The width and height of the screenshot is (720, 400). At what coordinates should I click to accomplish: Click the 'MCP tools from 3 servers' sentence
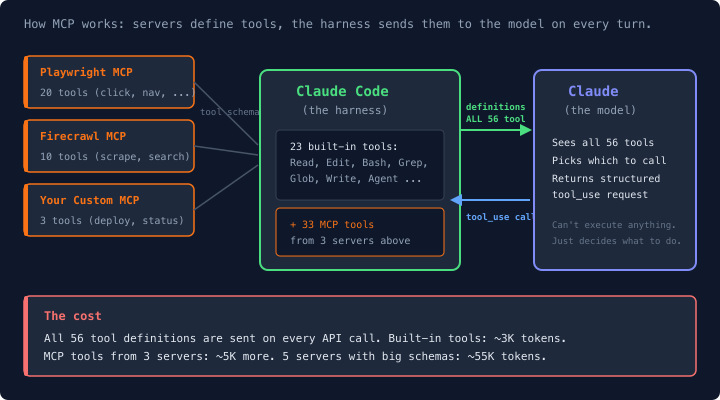[x=295, y=356]
